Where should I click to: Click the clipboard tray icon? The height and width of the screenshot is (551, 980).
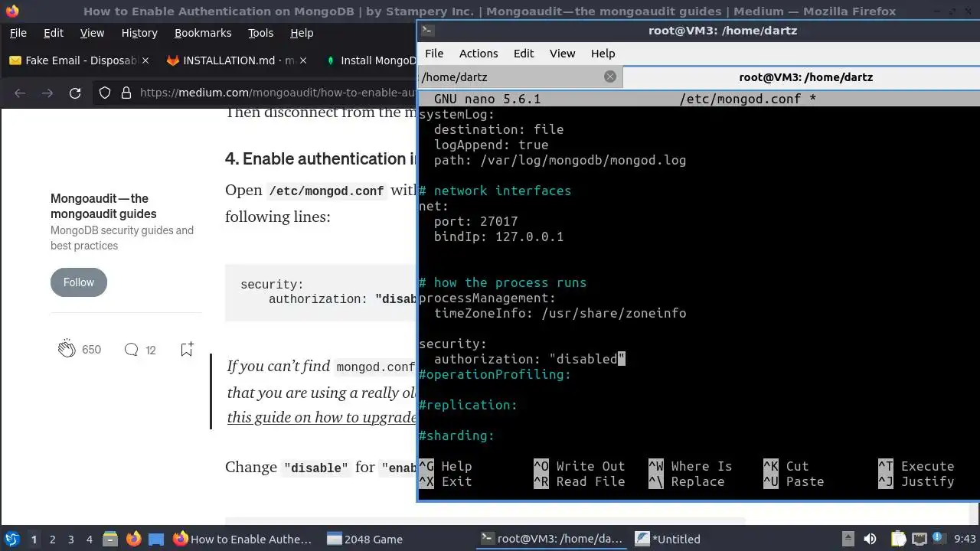[x=898, y=539]
